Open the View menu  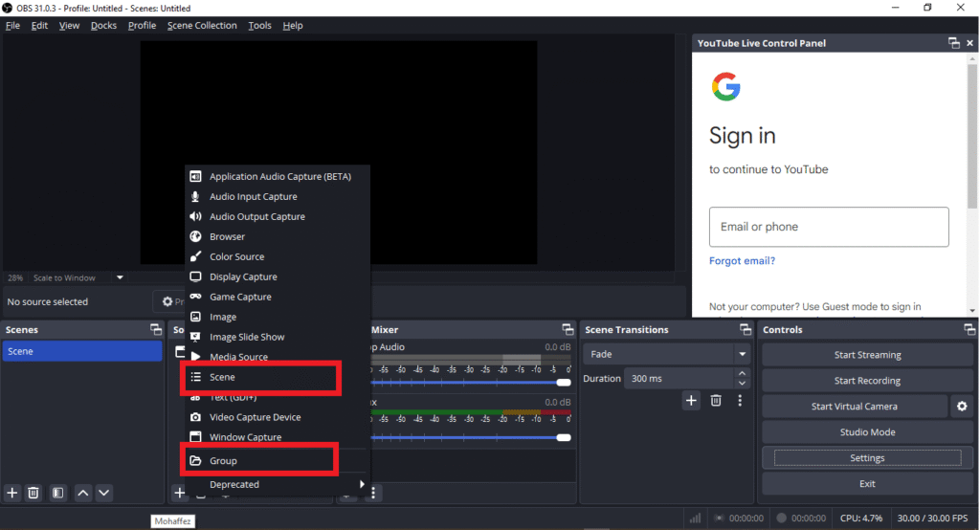69,26
